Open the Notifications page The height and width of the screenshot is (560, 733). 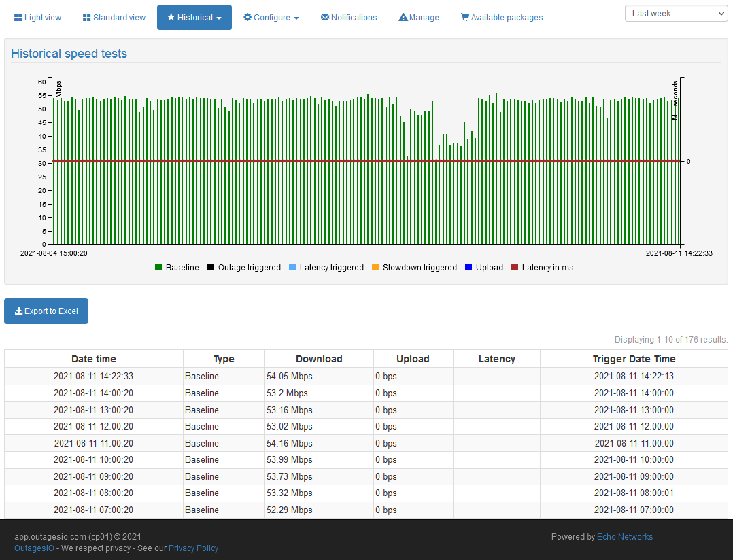click(x=349, y=17)
